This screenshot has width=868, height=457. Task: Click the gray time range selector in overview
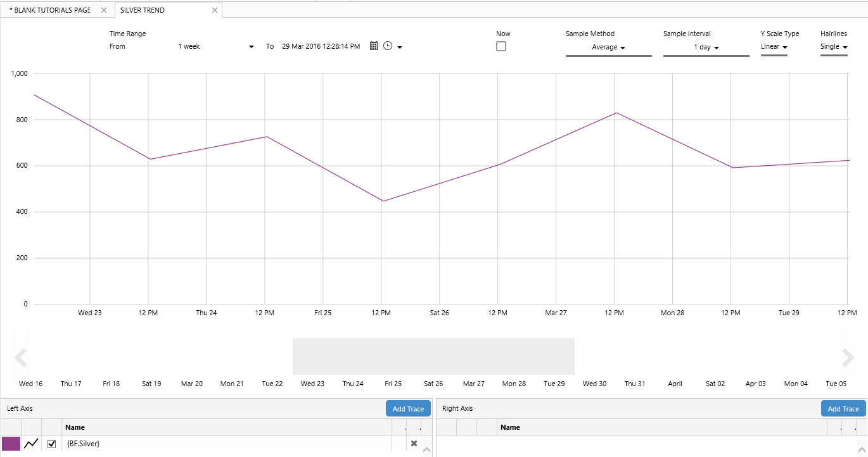pyautogui.click(x=433, y=356)
